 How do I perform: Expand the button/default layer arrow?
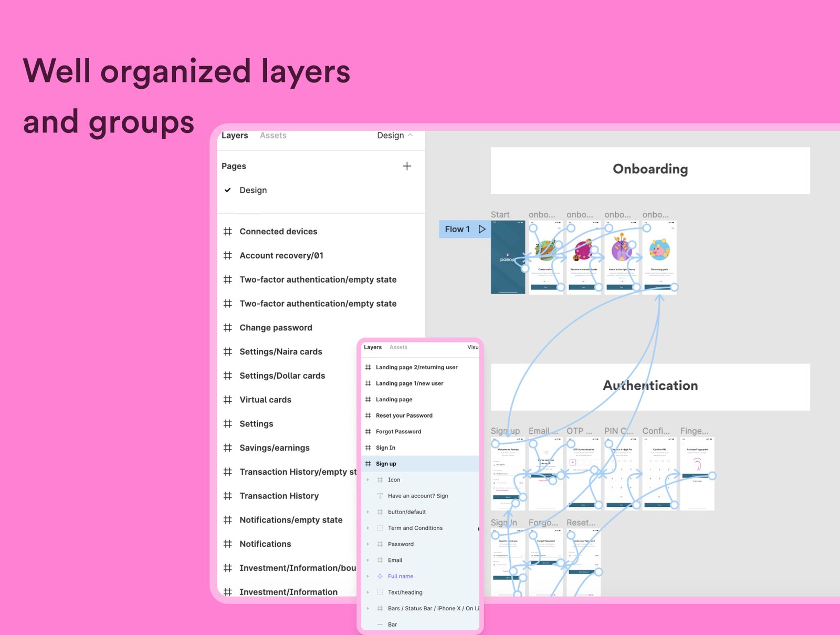point(368,512)
